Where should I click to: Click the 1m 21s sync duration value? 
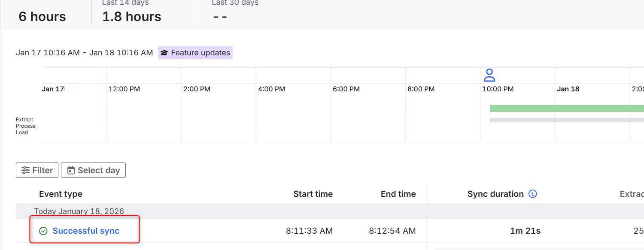pyautogui.click(x=525, y=231)
